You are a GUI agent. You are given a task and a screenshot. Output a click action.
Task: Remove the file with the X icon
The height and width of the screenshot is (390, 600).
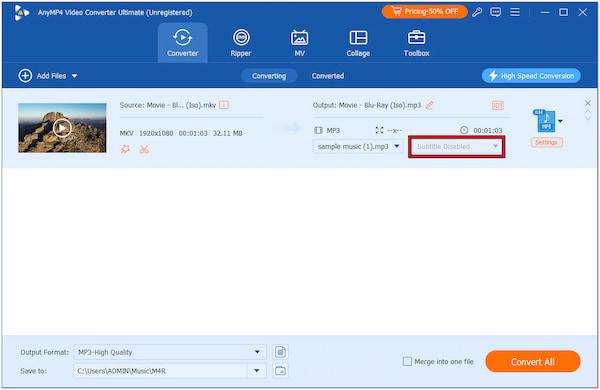pos(588,103)
